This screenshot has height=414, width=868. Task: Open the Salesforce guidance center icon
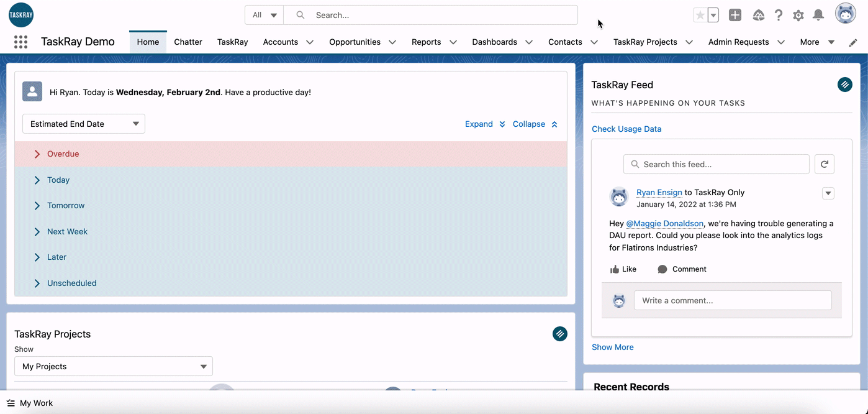click(758, 16)
